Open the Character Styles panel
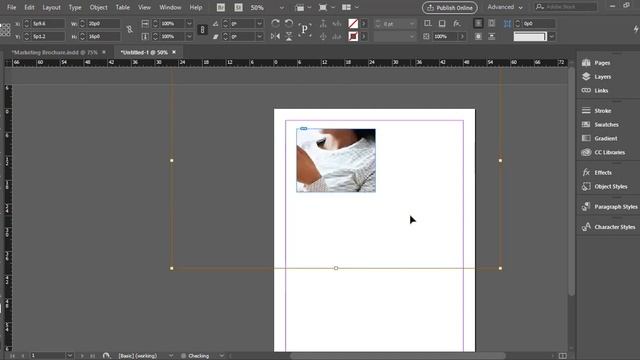 coord(608,227)
